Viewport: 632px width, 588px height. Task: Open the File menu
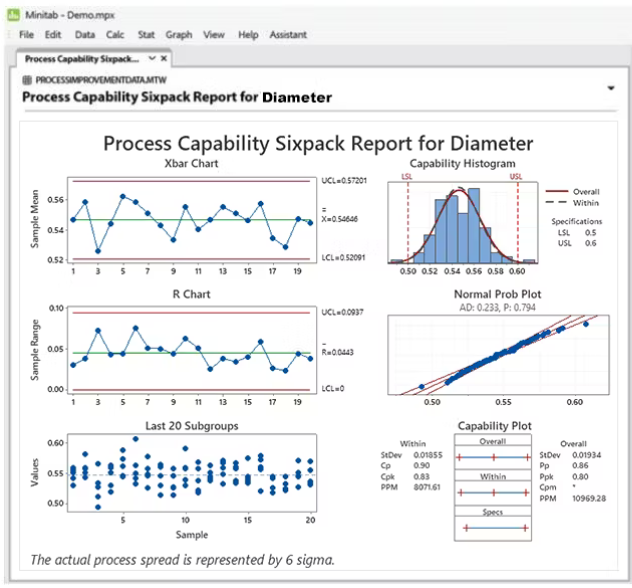point(26,35)
